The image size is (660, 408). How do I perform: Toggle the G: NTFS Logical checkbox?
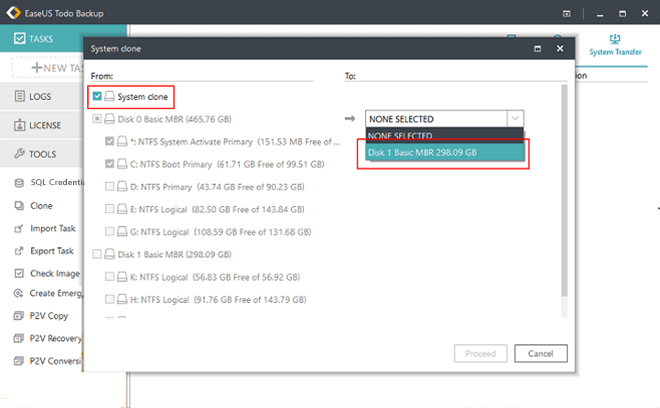coord(109,231)
